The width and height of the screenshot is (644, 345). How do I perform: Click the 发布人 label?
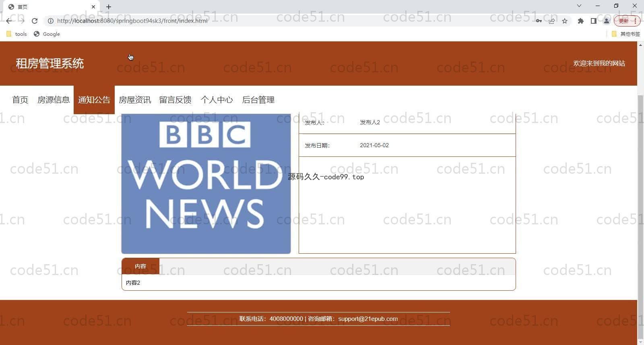pyautogui.click(x=314, y=123)
